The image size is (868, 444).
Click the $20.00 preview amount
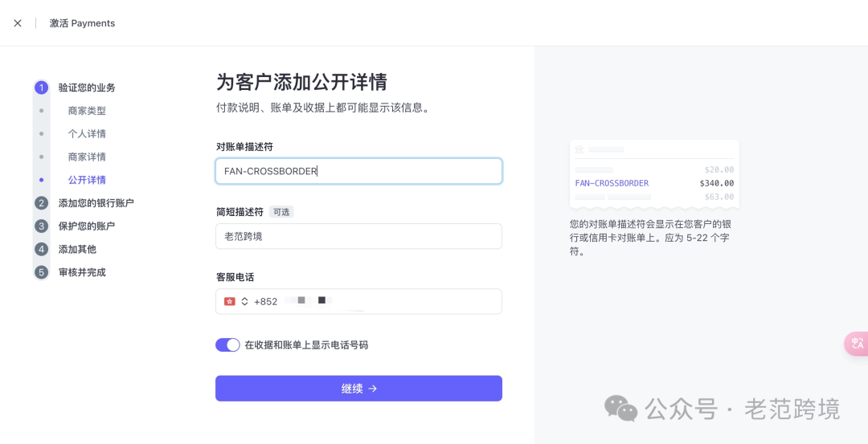[719, 169]
